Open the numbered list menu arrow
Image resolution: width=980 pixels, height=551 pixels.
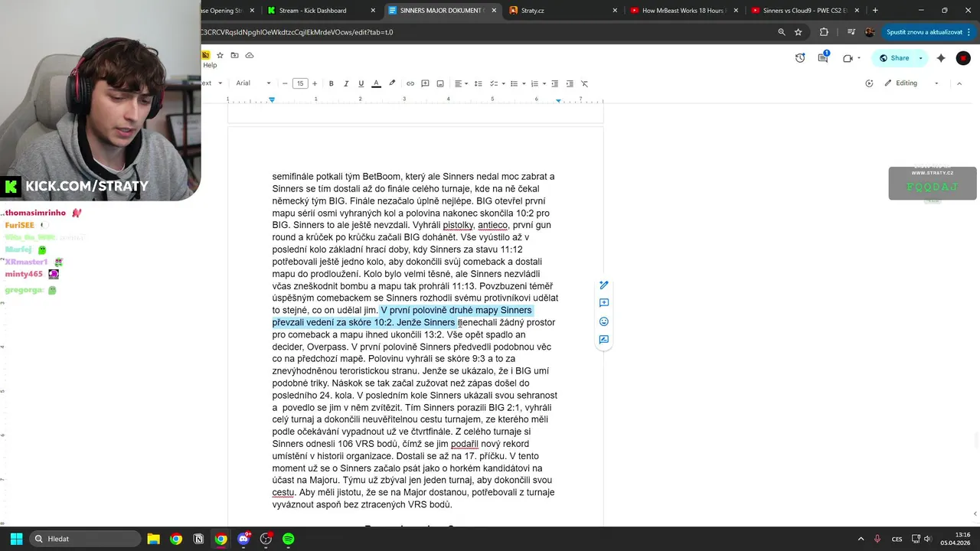click(x=544, y=83)
